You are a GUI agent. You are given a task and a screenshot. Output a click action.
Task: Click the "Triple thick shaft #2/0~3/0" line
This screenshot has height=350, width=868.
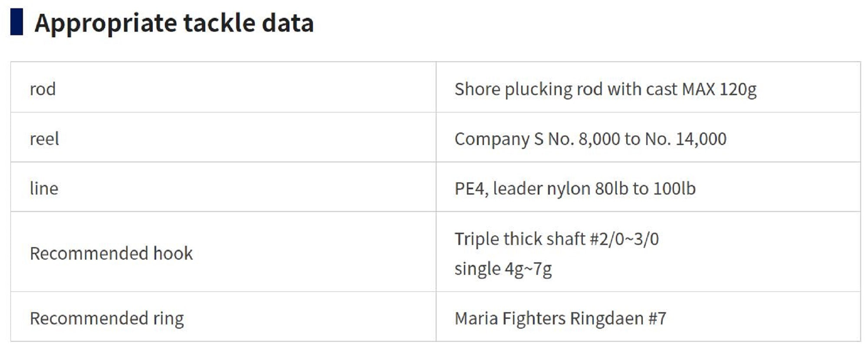(x=556, y=239)
